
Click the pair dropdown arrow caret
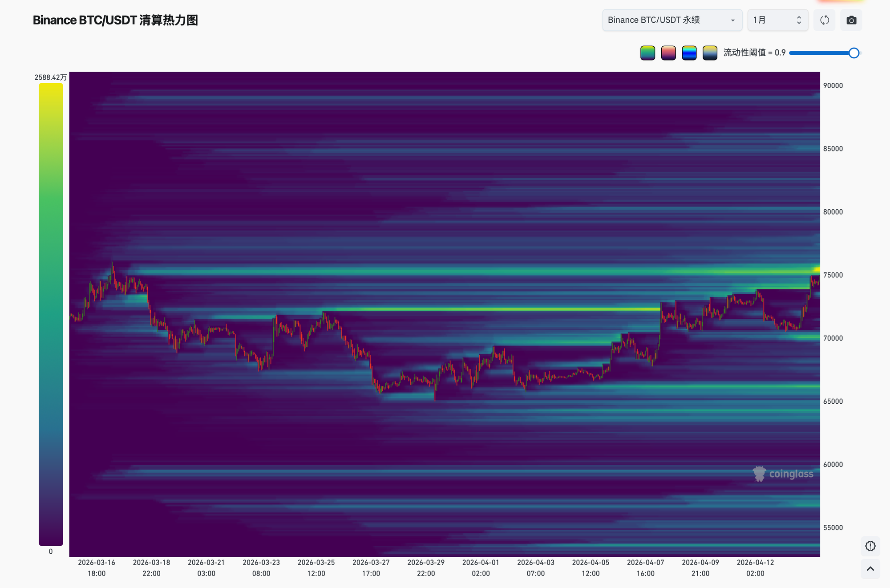tap(732, 20)
